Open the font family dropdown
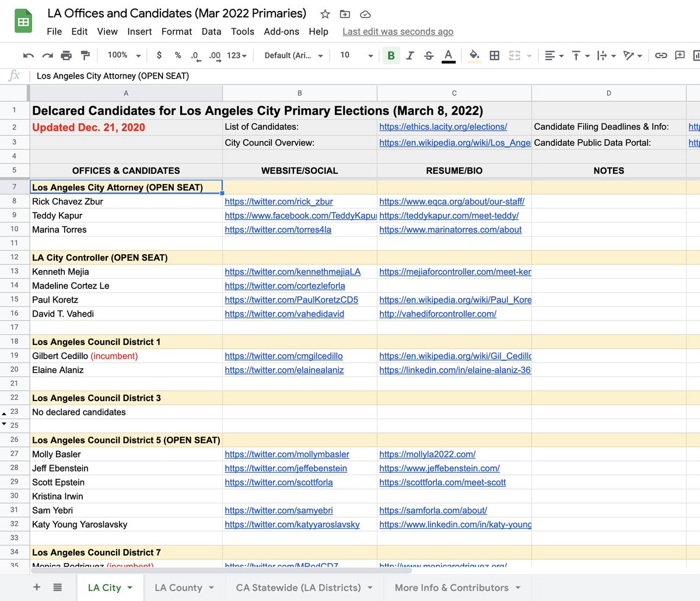 (x=293, y=55)
